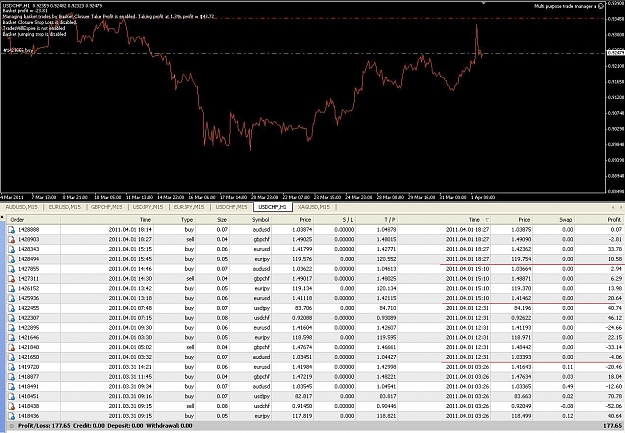Viewport: 625px width, 433px height.
Task: Click the smiley expert advisor icon on chart
Action: pos(601,6)
